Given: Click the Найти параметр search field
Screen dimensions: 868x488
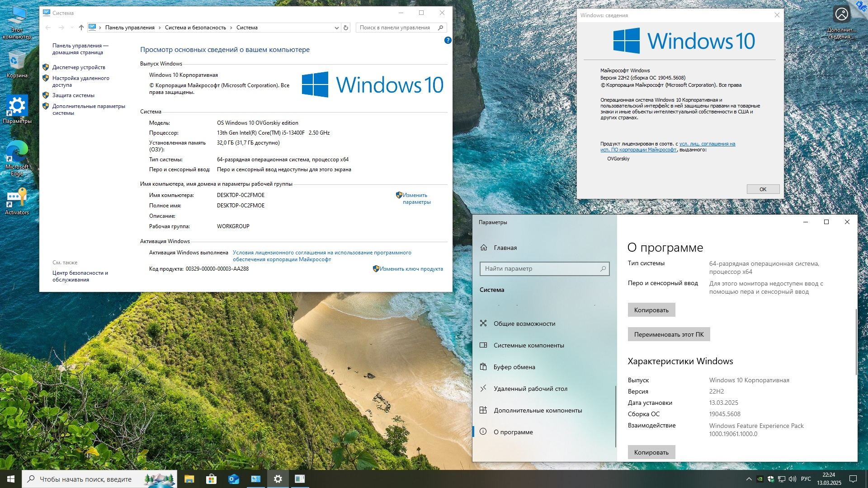Looking at the screenshot, I should point(540,268).
